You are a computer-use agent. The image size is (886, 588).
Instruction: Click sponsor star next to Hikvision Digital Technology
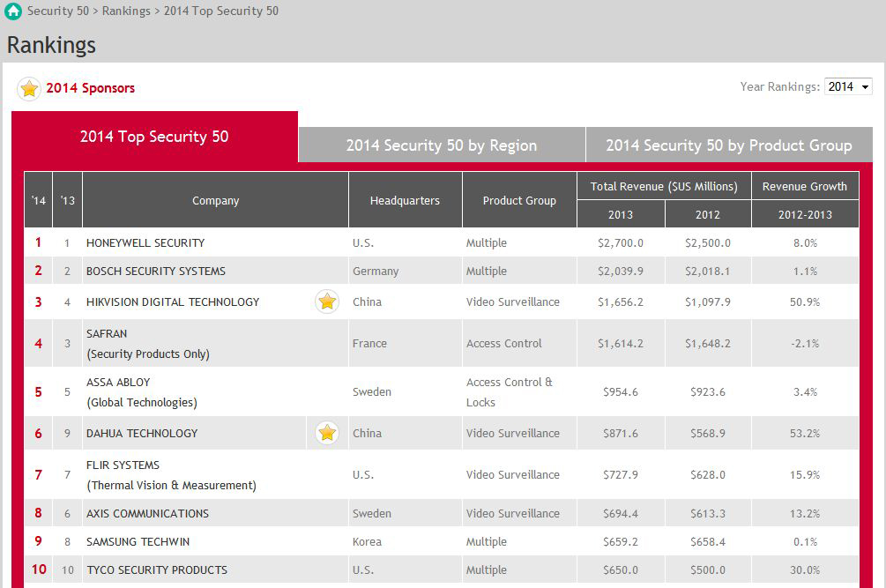[327, 301]
